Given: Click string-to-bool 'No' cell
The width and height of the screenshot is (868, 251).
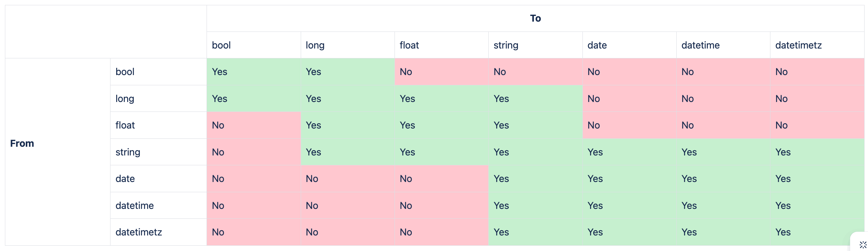Looking at the screenshot, I should pyautogui.click(x=218, y=152).
